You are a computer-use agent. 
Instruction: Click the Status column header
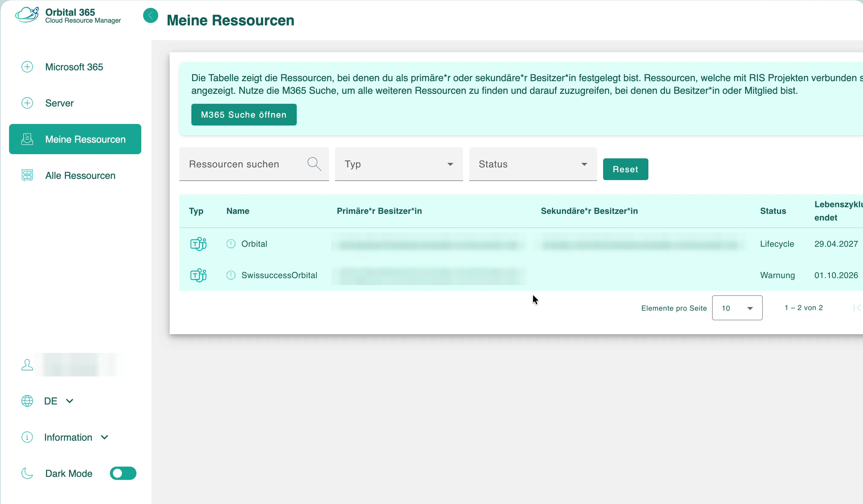[x=773, y=211]
